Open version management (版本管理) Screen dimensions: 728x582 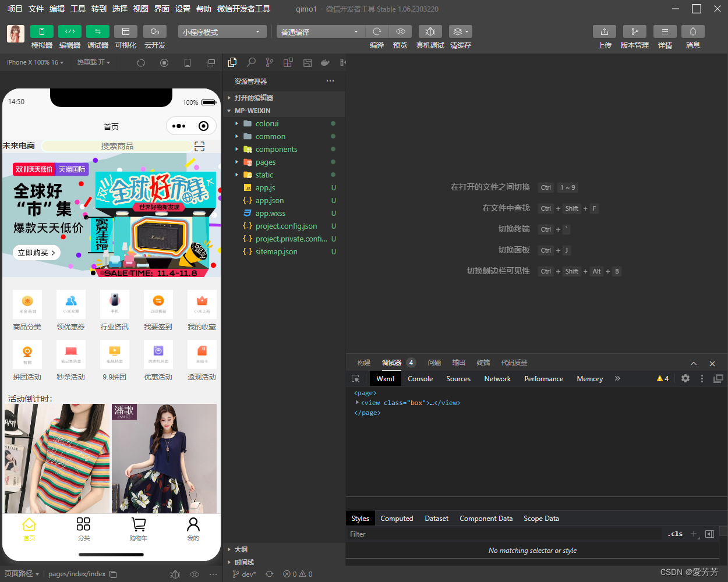pyautogui.click(x=635, y=31)
